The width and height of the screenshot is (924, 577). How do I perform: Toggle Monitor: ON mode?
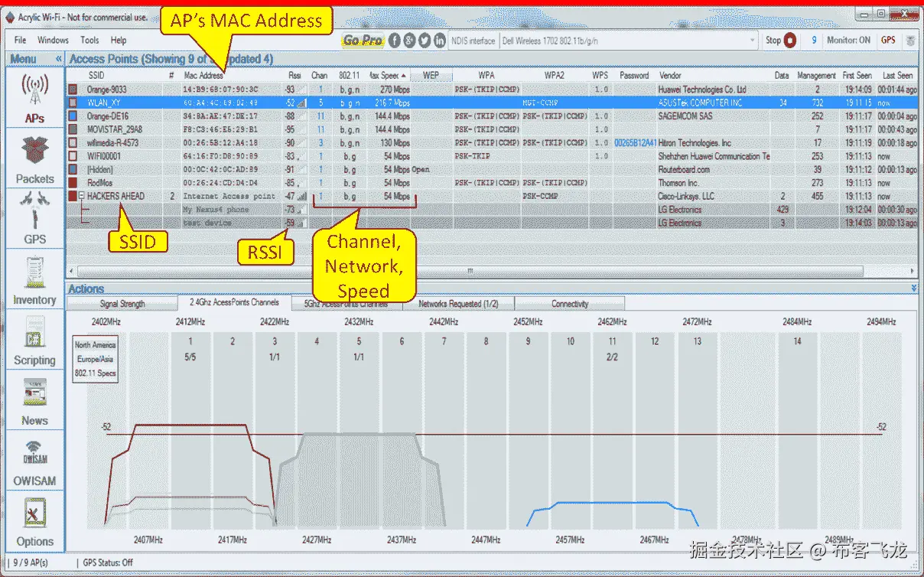coord(848,41)
